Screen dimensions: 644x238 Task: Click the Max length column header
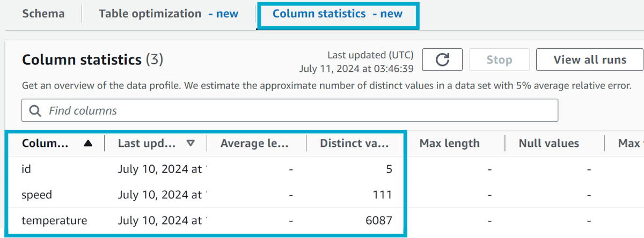(x=449, y=143)
